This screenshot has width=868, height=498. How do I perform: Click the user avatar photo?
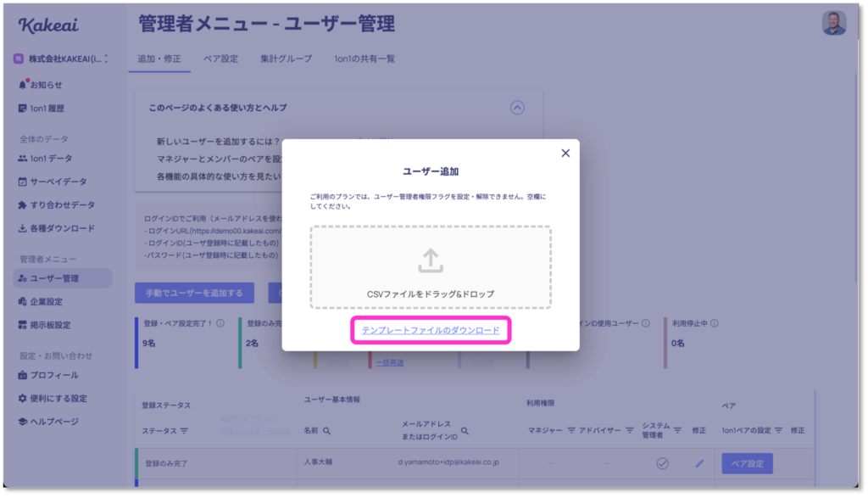coord(834,24)
